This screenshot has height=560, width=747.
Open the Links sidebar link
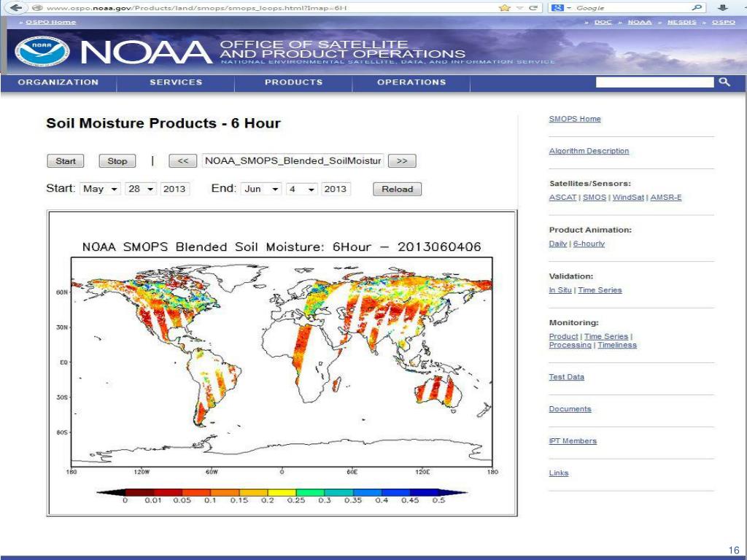pyautogui.click(x=559, y=472)
